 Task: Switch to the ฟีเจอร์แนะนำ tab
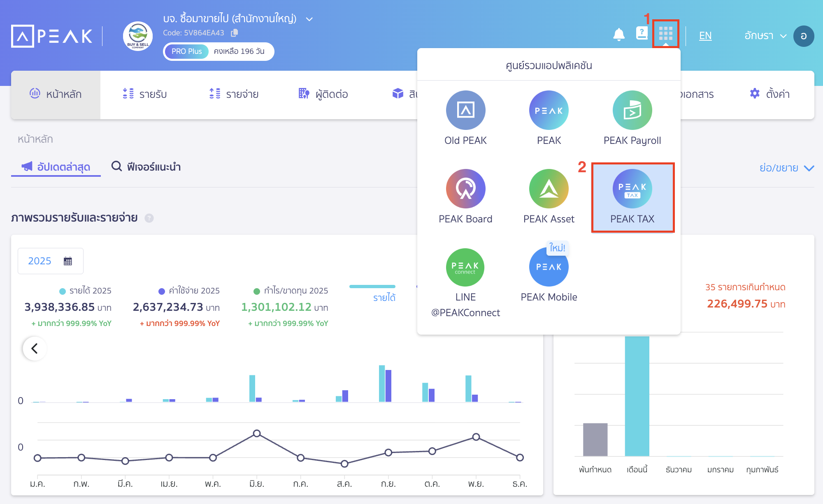tap(146, 167)
